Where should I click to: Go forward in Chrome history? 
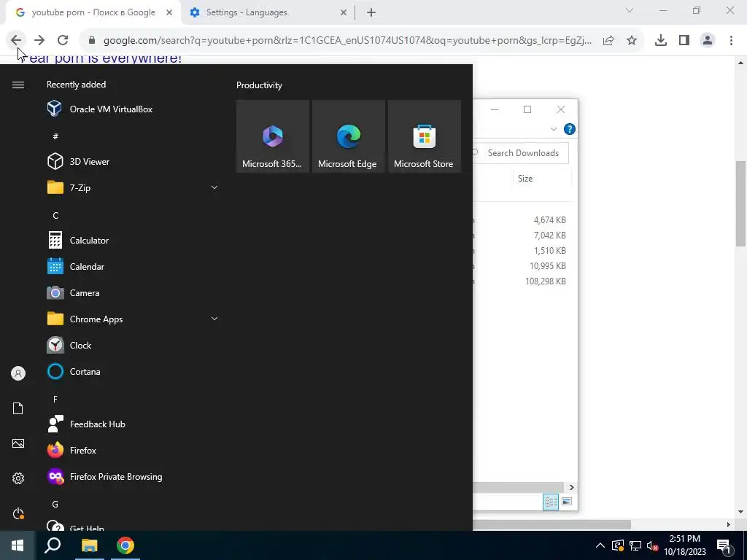[x=39, y=41]
